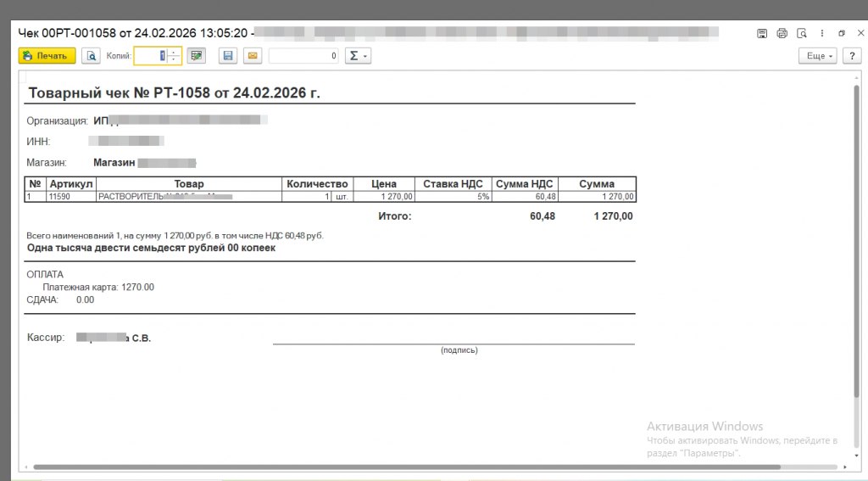Send the receipt by email envelope icon

(x=252, y=56)
